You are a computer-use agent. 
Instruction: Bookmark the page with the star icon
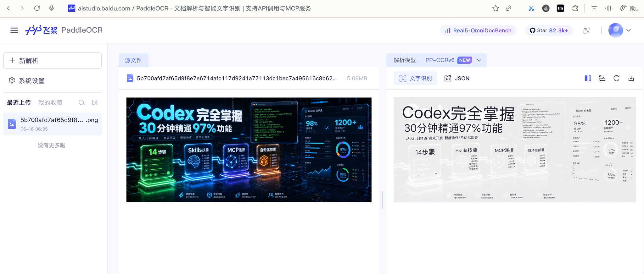(496, 8)
